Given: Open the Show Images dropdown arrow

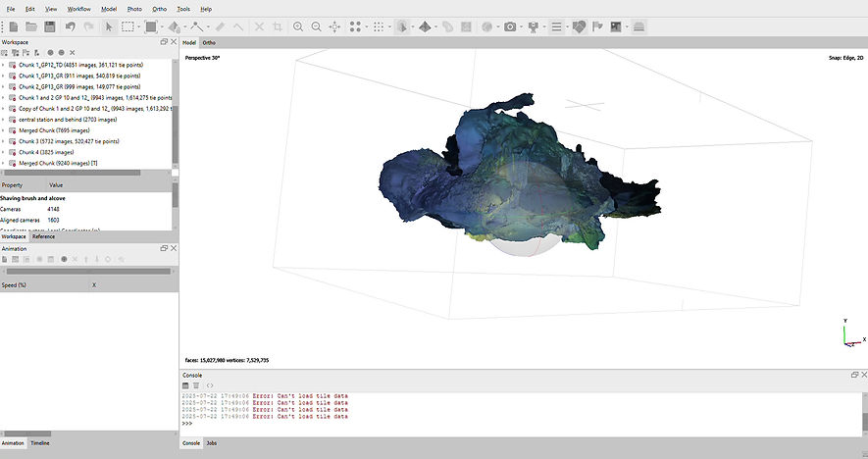Looking at the screenshot, I should (x=627, y=26).
